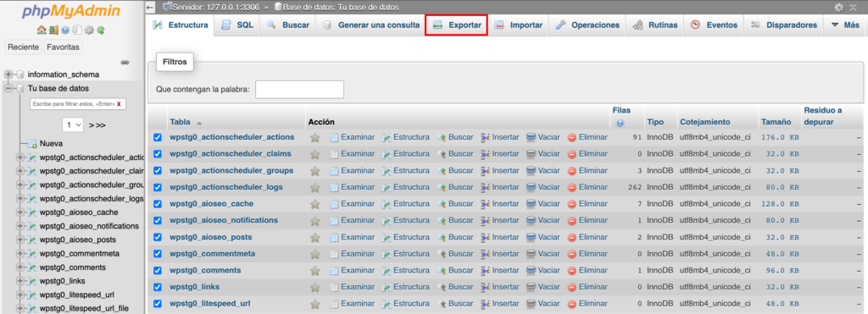Open the Generar una consulta tab
Screen dimensions: 868x314
(371, 25)
